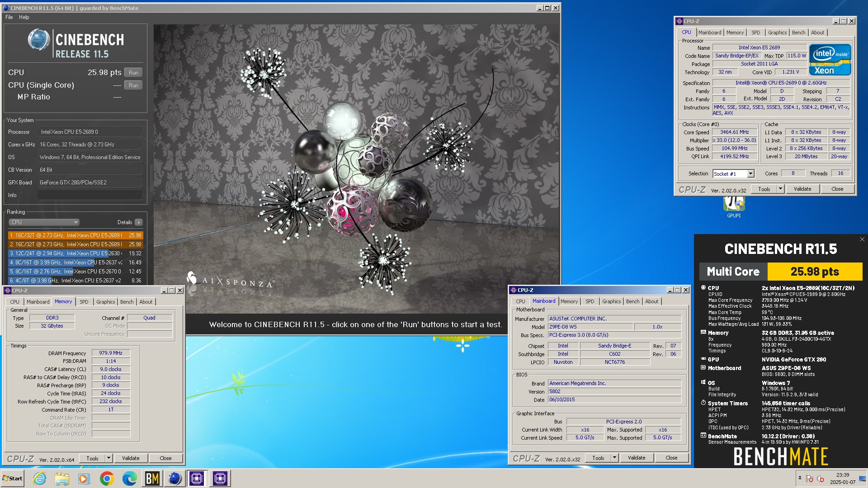Open Microsoft Edge from the taskbar
This screenshot has height=488, width=868.
(x=129, y=479)
